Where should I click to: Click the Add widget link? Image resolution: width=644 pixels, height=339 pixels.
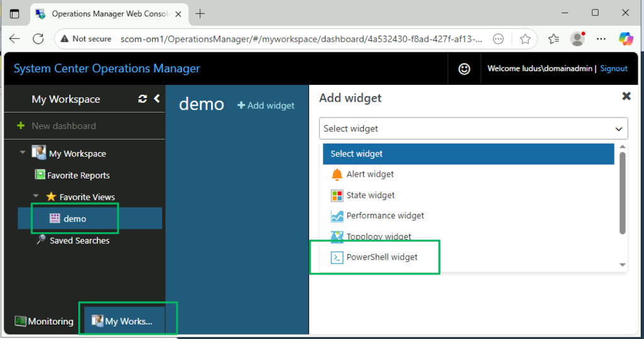tap(266, 106)
